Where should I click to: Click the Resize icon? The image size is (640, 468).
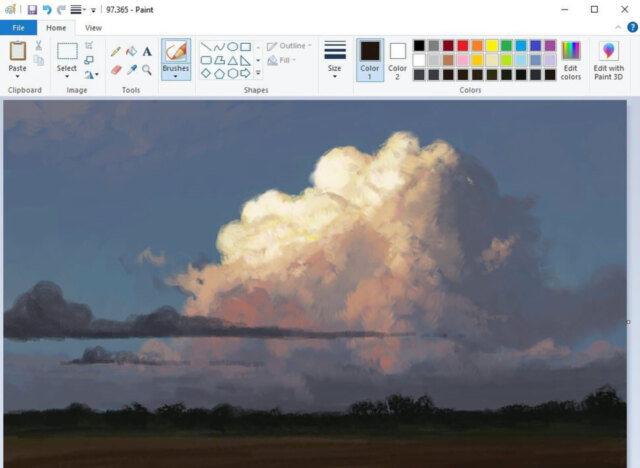pos(89,60)
